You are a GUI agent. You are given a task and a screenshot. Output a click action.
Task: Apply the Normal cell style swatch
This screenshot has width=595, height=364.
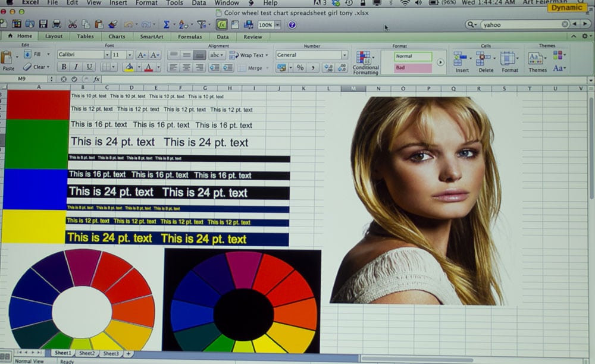[413, 57]
